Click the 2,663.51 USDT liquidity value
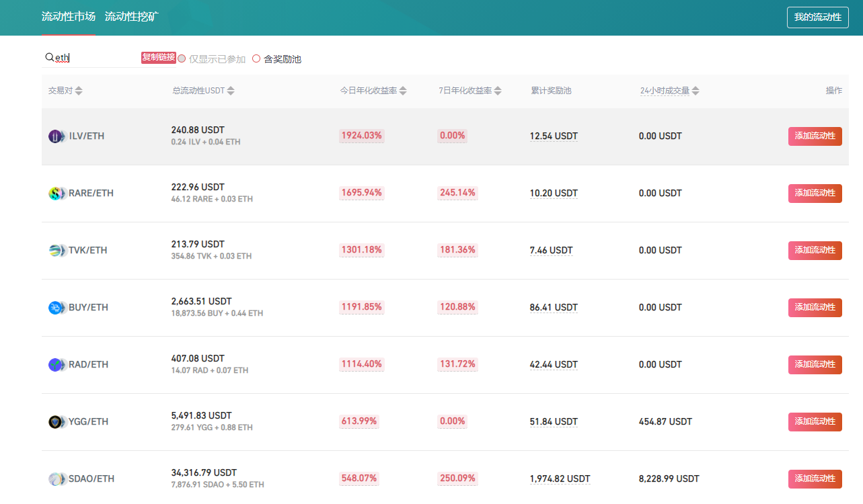863x504 pixels. (201, 301)
